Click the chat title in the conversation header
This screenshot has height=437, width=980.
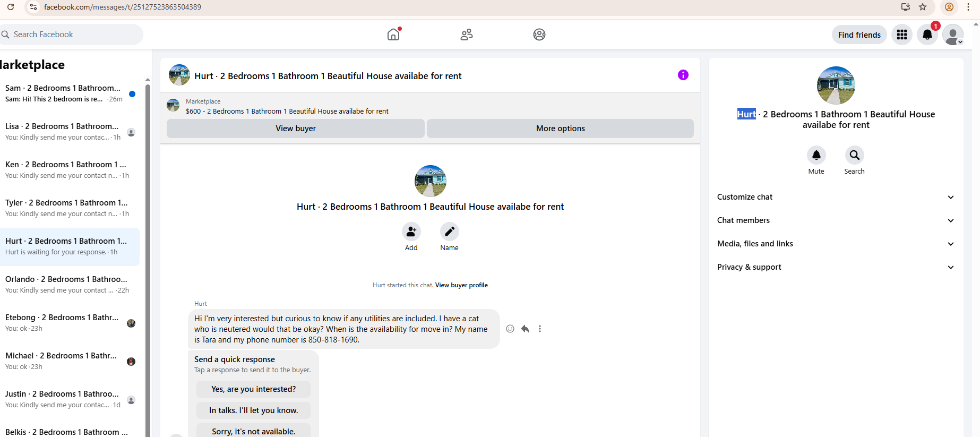pyautogui.click(x=328, y=76)
